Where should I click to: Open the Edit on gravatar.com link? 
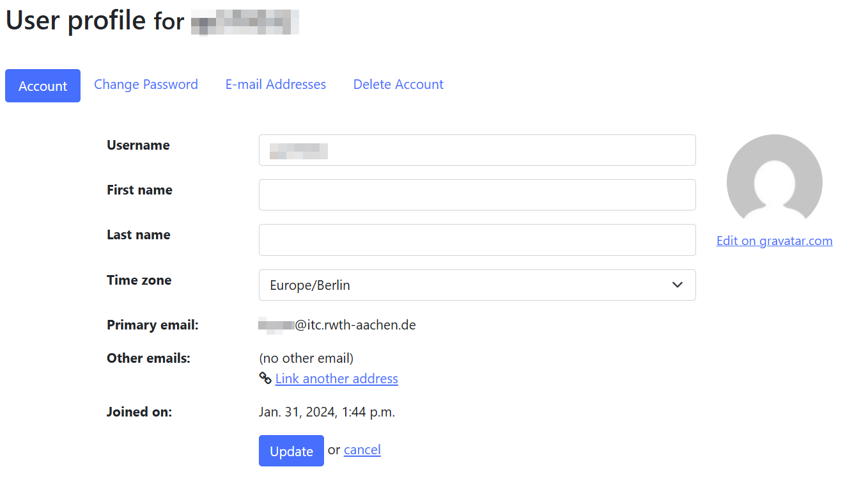(774, 240)
